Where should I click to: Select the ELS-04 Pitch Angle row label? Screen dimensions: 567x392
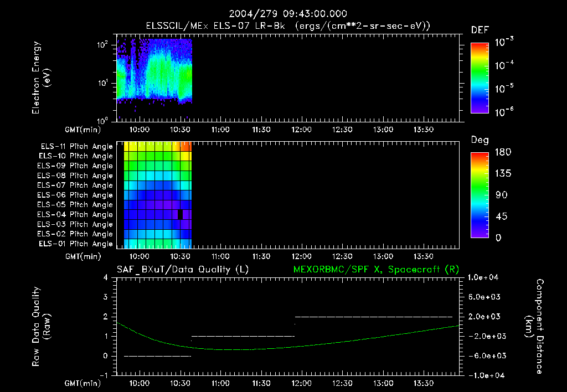[75, 215]
